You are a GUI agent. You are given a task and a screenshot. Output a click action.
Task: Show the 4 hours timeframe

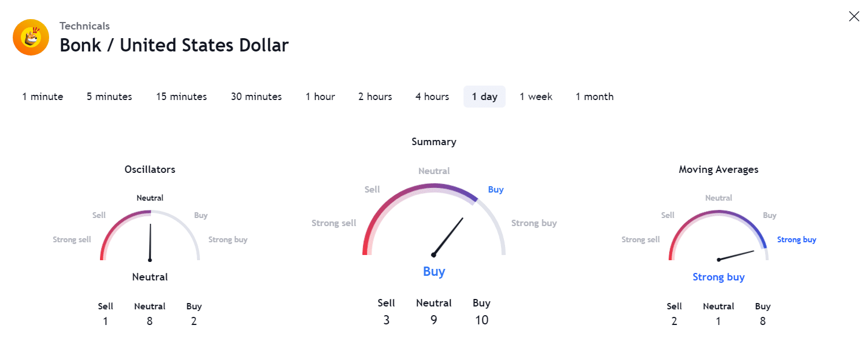tap(432, 97)
